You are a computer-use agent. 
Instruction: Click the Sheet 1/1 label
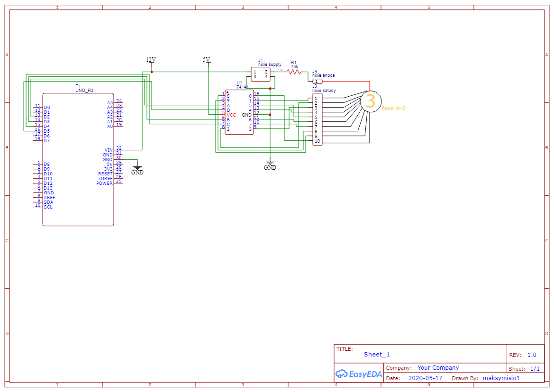(523, 368)
